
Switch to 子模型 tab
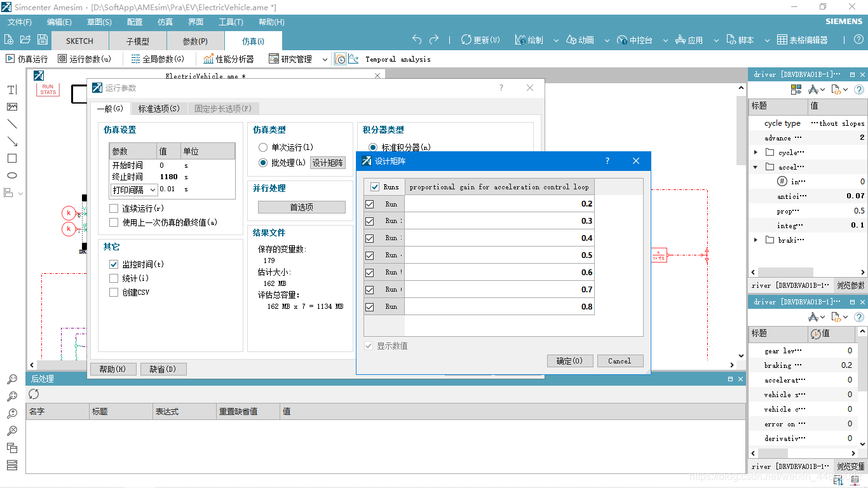(x=138, y=41)
